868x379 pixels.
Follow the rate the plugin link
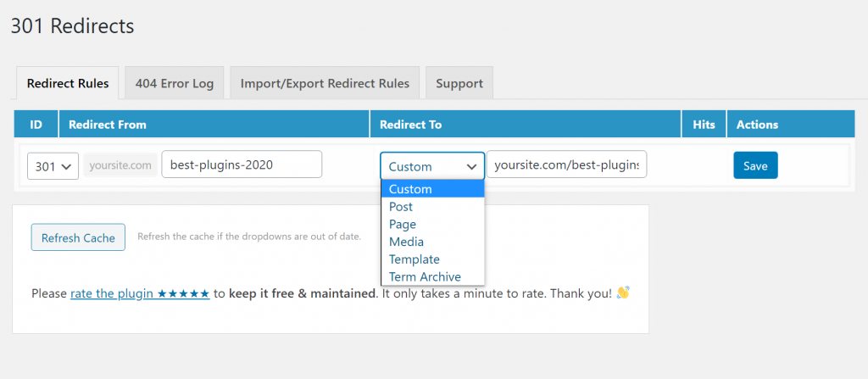(x=140, y=293)
